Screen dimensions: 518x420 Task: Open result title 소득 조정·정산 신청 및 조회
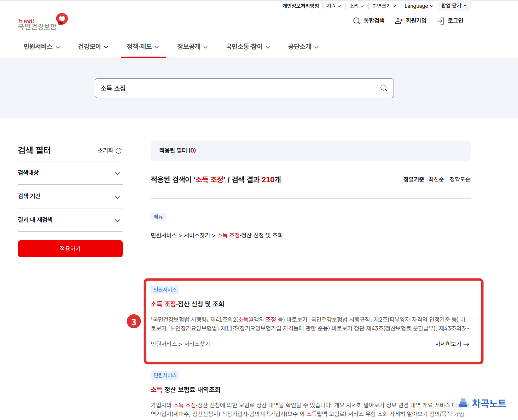(187, 304)
